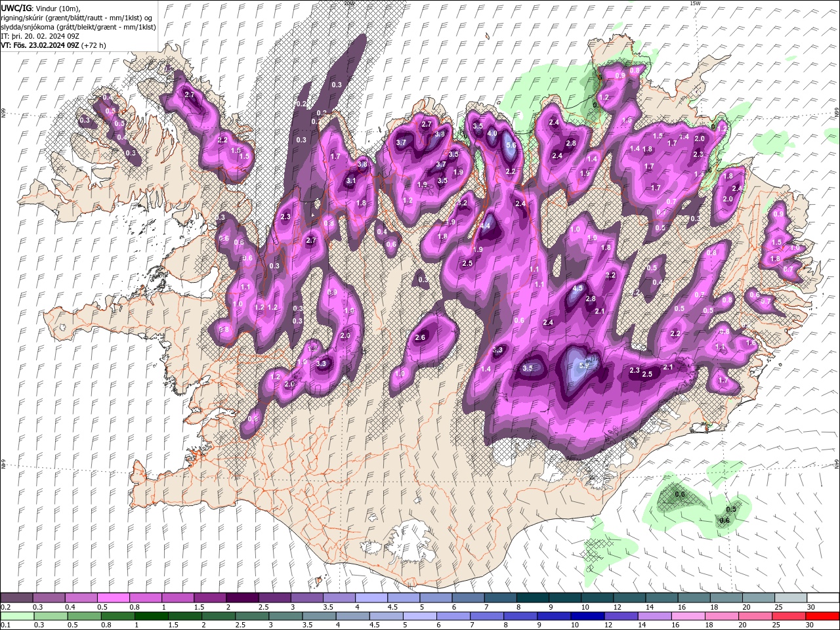
Task: Click the white swatch labeled 30 in upper legend
Action: coord(824,598)
